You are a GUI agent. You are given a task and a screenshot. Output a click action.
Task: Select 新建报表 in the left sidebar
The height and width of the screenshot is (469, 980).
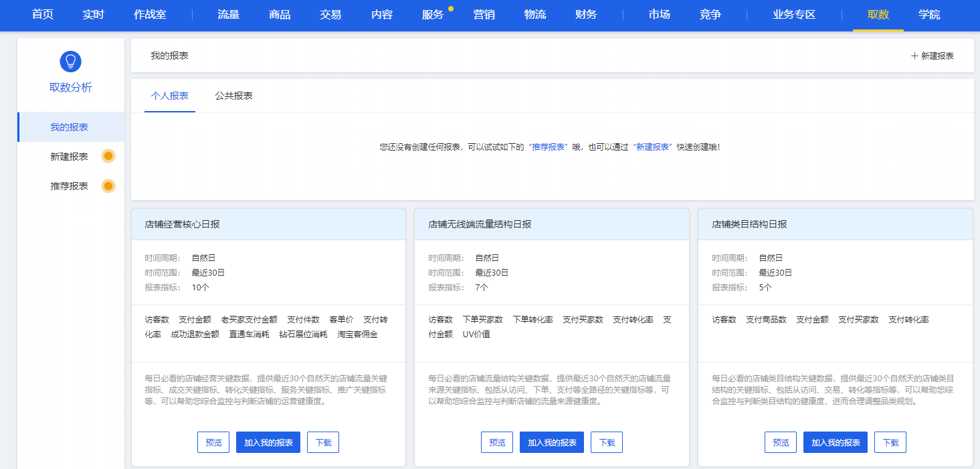69,157
